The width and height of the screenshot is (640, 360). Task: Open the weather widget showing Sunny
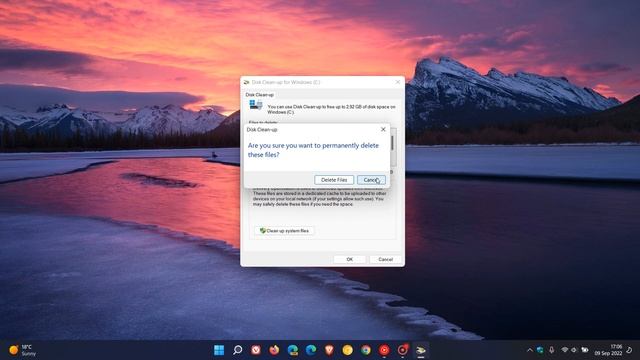[22, 350]
